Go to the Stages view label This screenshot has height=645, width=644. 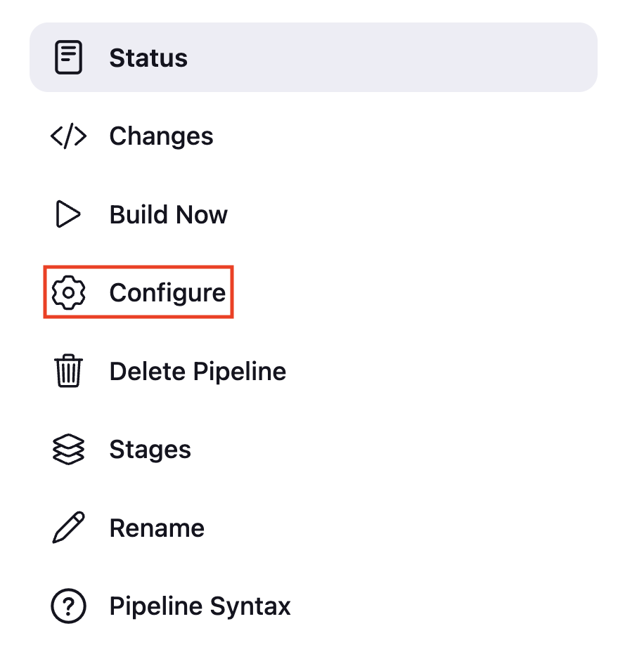[150, 450]
